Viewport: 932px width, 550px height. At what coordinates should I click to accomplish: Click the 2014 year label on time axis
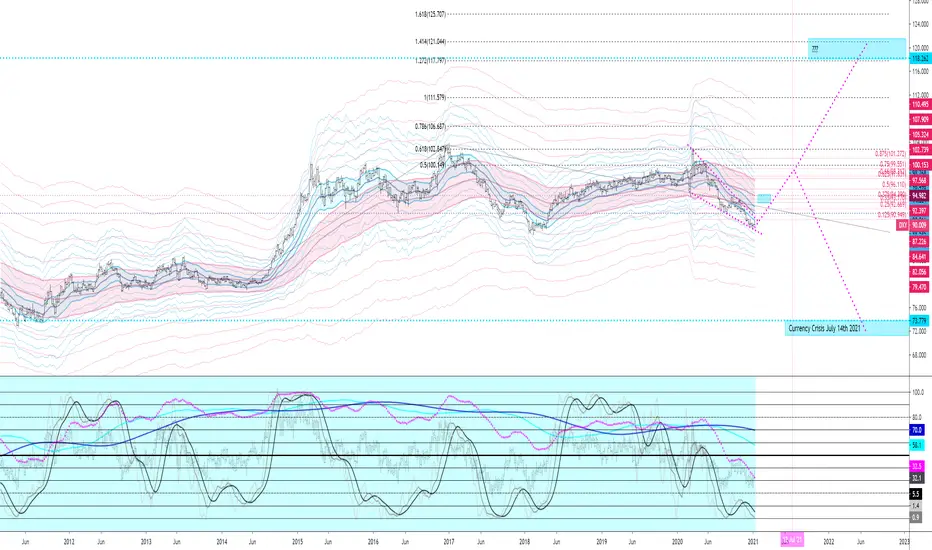click(222, 542)
